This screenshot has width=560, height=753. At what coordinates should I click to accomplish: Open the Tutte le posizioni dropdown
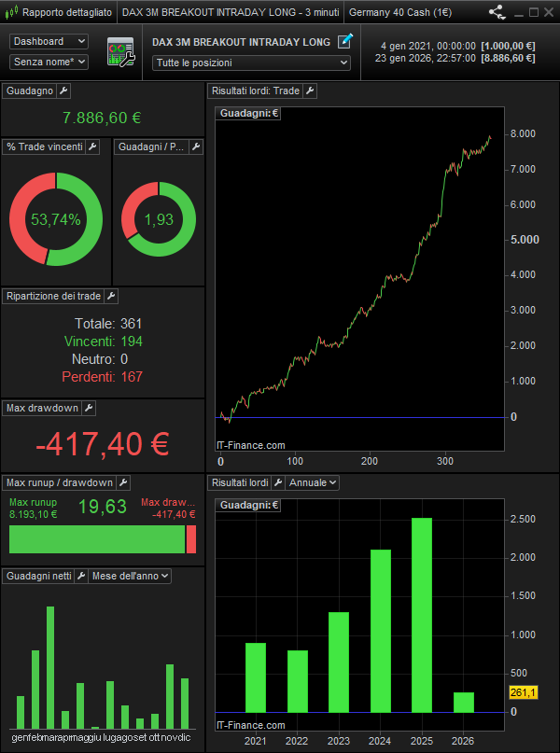click(x=252, y=63)
